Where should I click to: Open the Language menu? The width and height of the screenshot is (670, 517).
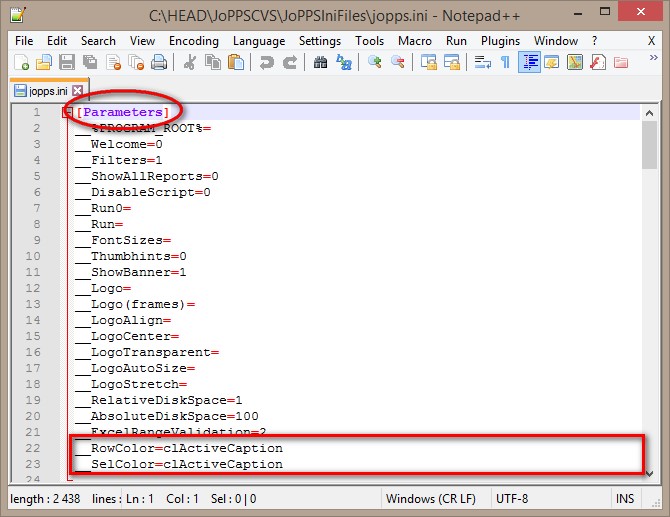(259, 41)
